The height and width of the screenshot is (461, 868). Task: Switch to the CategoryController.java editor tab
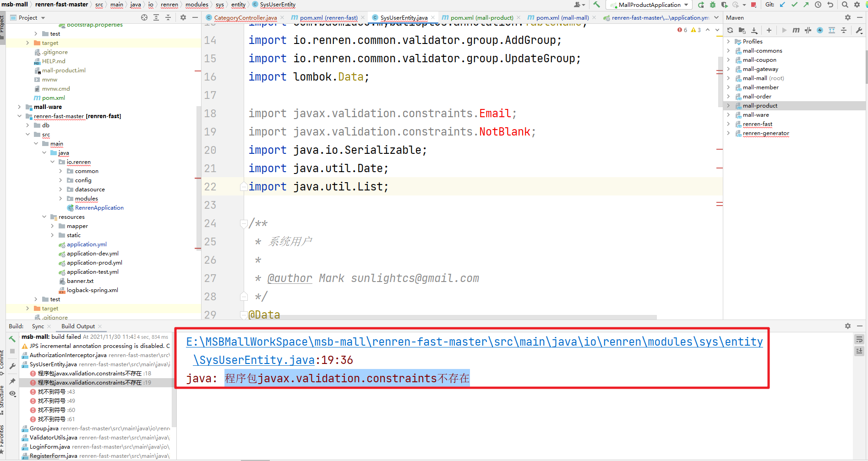click(x=245, y=17)
